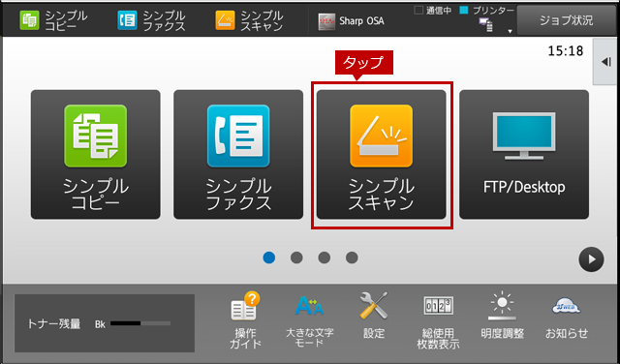Open 設定 settings wrench icon
620x364 pixels.
tap(374, 316)
